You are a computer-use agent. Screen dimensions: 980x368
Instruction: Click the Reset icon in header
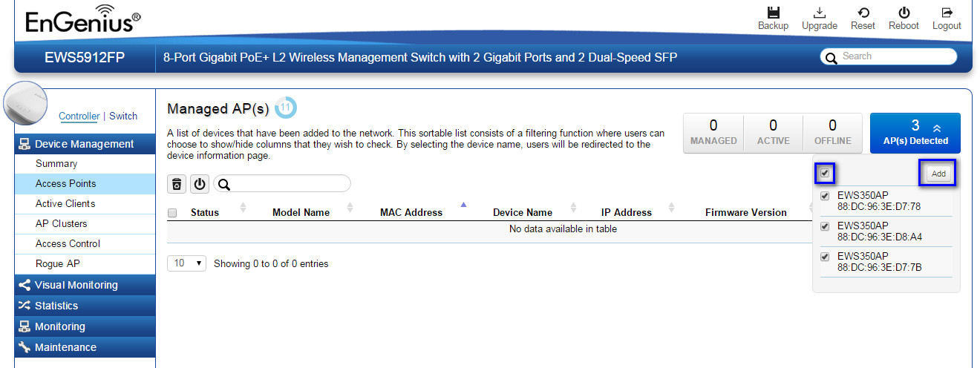pos(863,13)
